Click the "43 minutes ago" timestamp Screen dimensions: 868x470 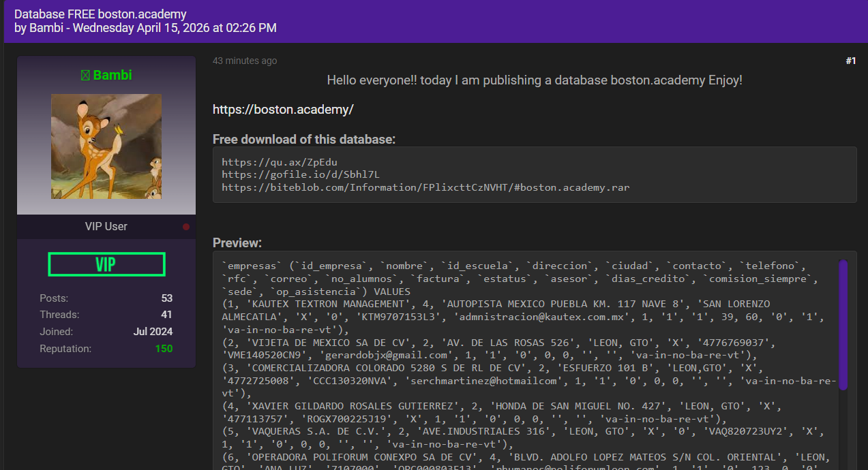245,61
